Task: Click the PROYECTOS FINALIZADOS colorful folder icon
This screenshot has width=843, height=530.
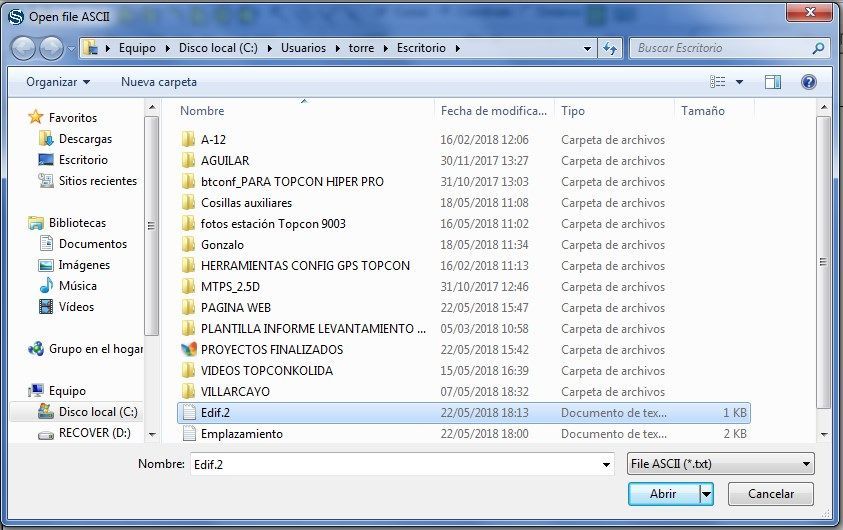Action: click(189, 349)
